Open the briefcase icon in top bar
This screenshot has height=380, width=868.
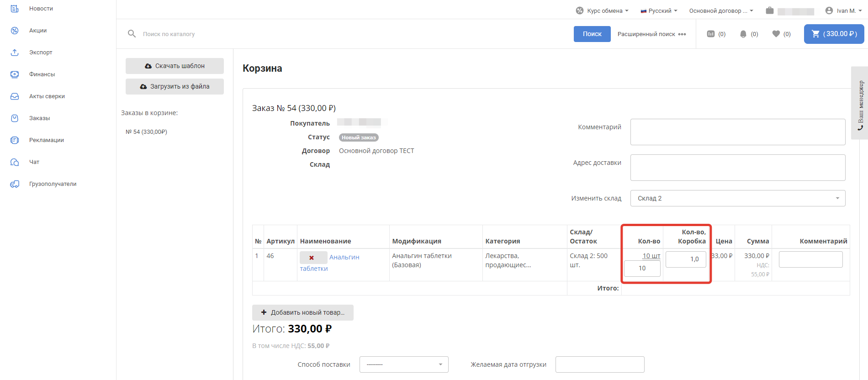(x=770, y=11)
